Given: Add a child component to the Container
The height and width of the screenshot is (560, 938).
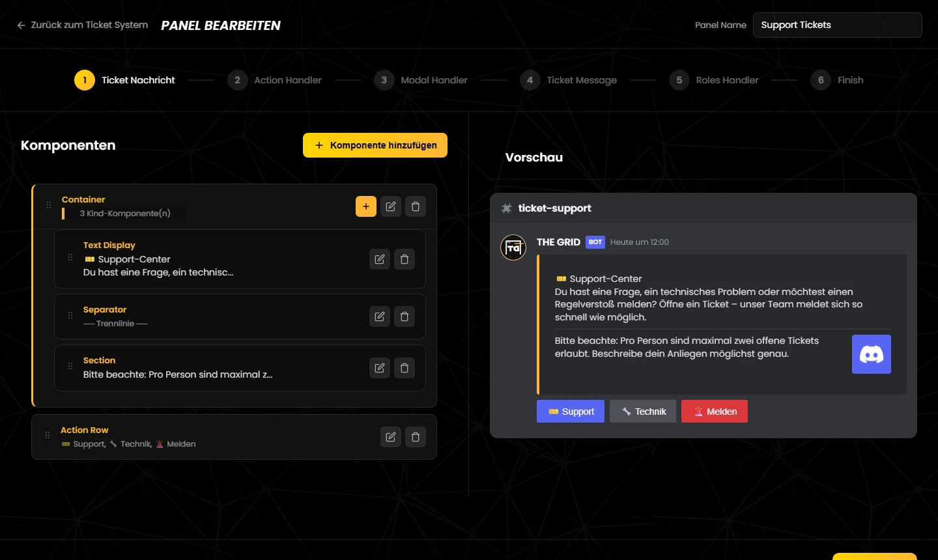Looking at the screenshot, I should pos(366,206).
